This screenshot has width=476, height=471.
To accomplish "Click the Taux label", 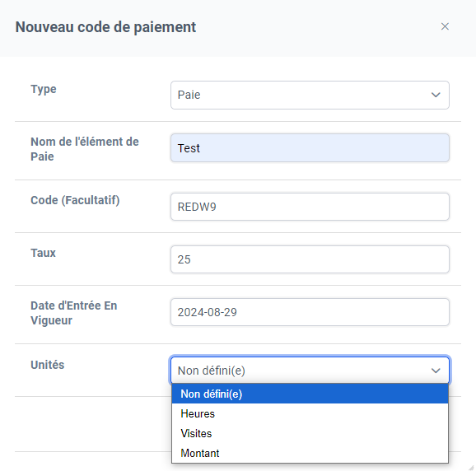I will pos(43,253).
